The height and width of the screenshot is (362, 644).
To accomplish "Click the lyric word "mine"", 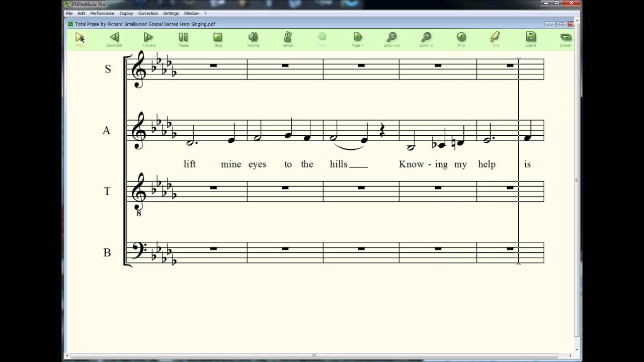I will pos(231,164).
